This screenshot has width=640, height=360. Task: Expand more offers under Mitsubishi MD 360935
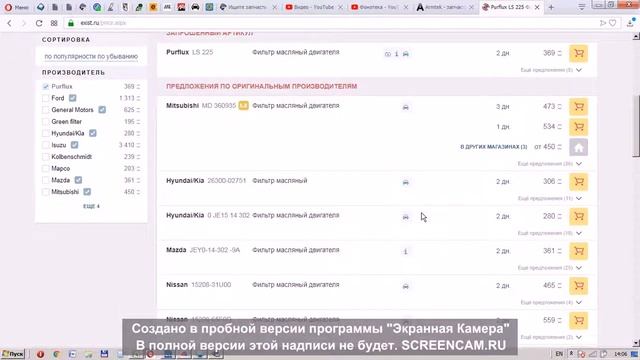pos(549,164)
